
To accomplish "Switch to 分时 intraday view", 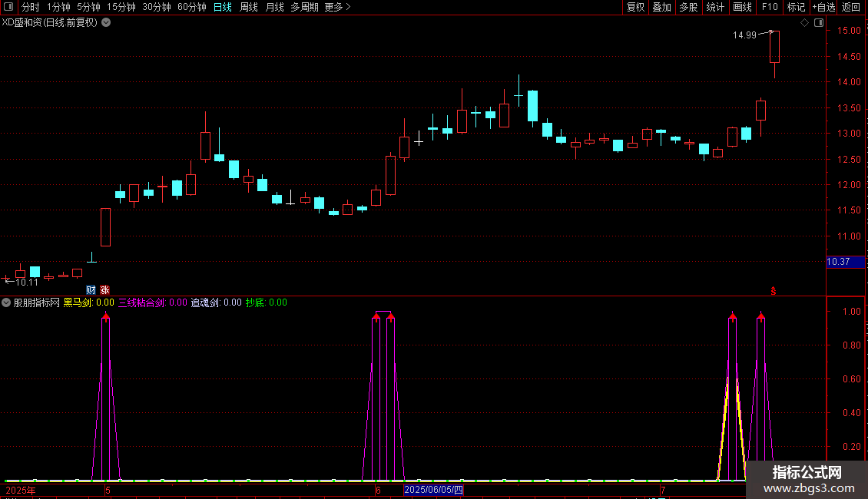I will point(31,7).
